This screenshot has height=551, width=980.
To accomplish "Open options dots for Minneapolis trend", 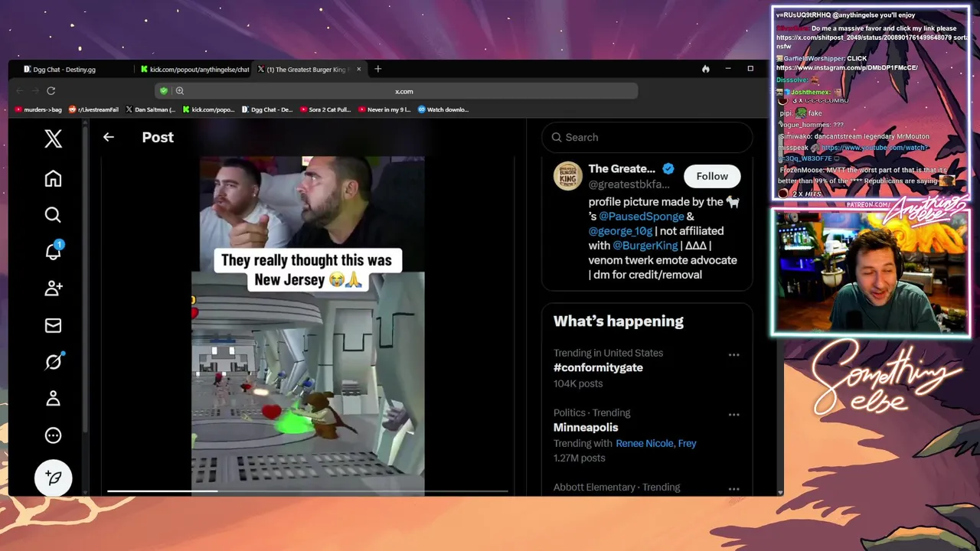I will [x=733, y=415].
